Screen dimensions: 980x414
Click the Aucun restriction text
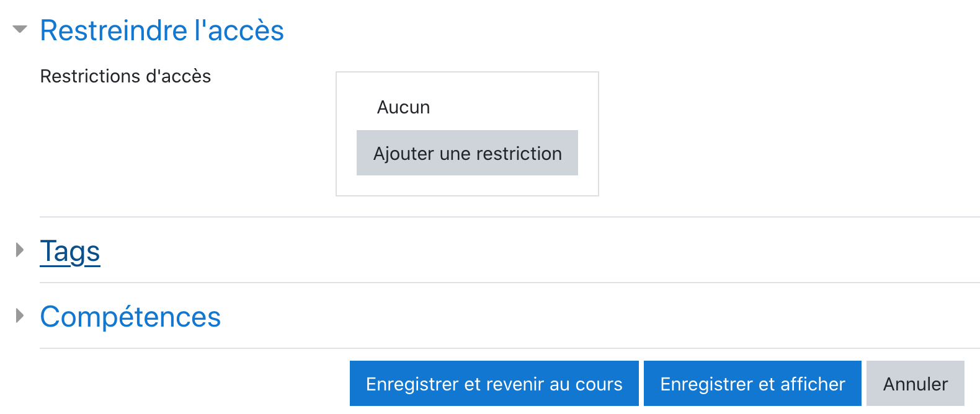click(403, 107)
